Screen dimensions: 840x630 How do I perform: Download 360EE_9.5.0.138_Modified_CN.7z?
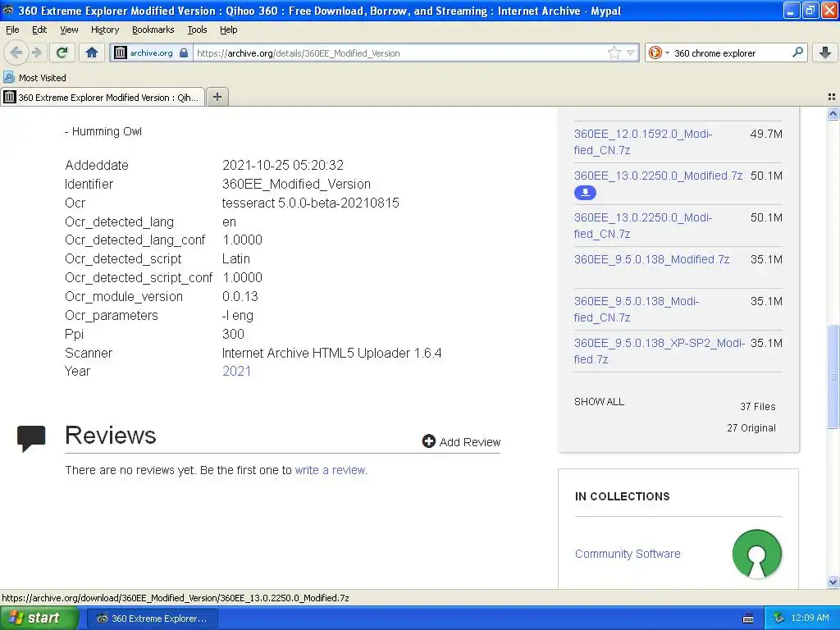tap(637, 309)
